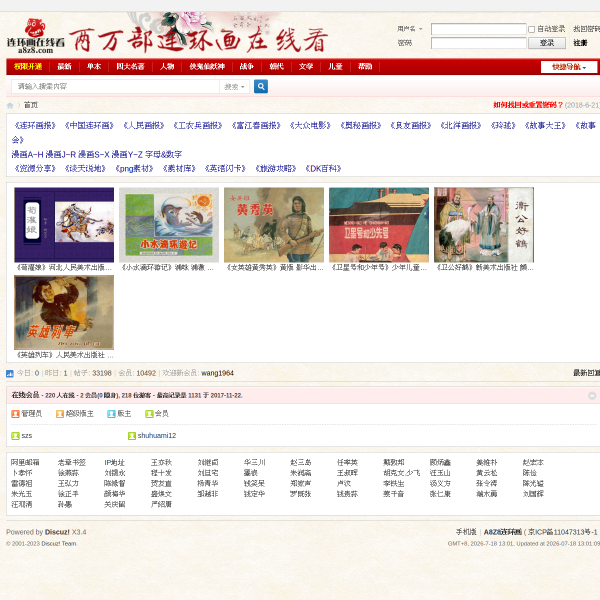
Task: Click the 登录 login button
Action: 547,43
